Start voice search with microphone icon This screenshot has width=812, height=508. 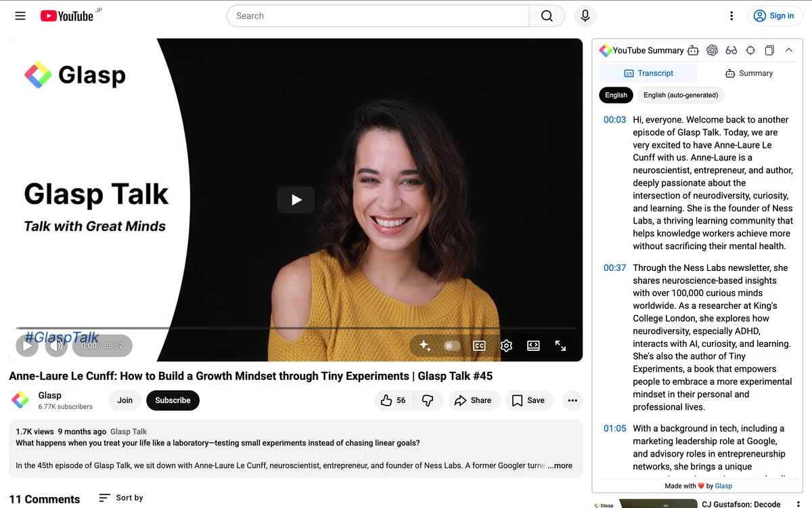pyautogui.click(x=585, y=16)
